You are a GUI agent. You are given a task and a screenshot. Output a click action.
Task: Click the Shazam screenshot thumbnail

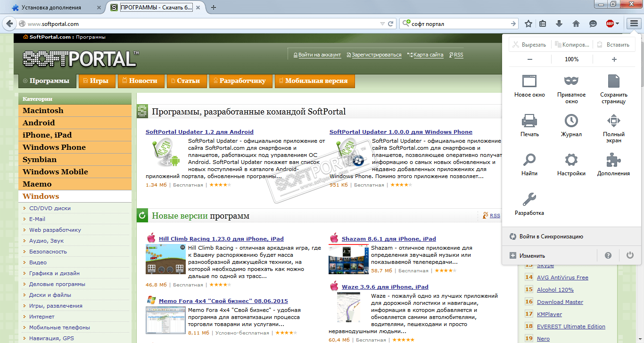(348, 259)
